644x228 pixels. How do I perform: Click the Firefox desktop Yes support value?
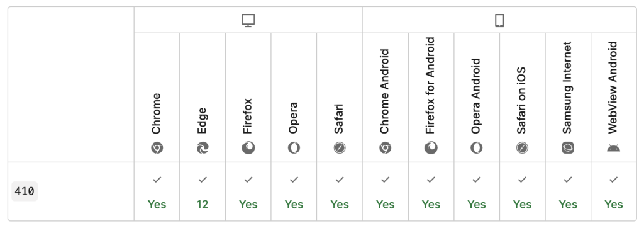point(248,205)
